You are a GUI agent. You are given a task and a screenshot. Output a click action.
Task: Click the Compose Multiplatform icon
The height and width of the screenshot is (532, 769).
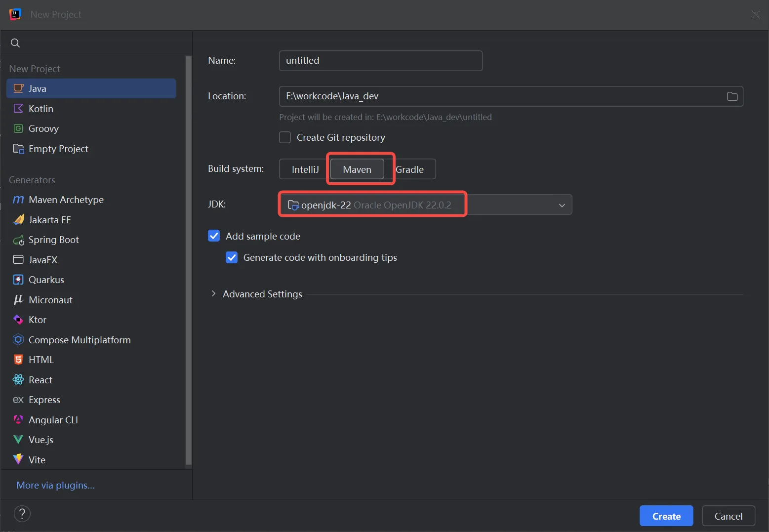[18, 340]
